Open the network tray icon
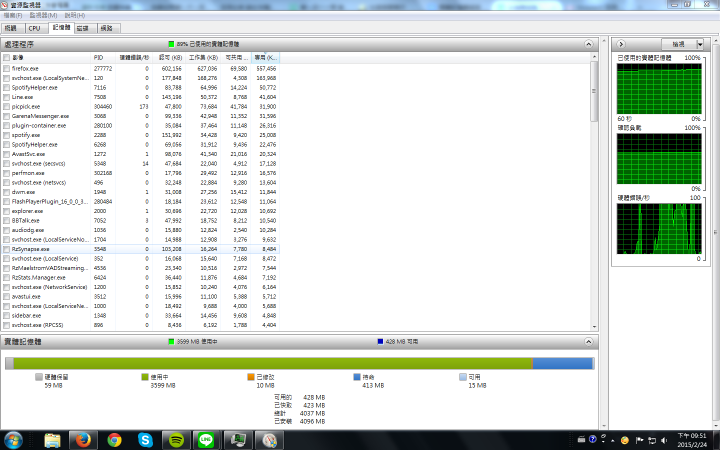720x450 pixels. pos(652,440)
